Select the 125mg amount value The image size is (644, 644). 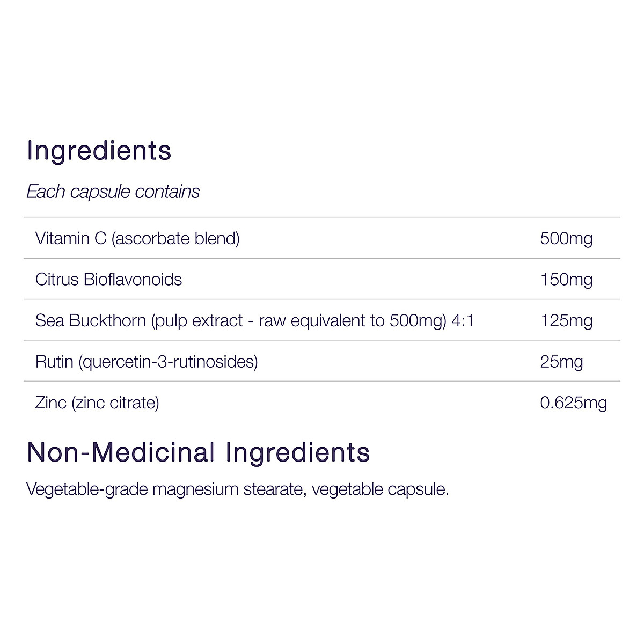(566, 320)
